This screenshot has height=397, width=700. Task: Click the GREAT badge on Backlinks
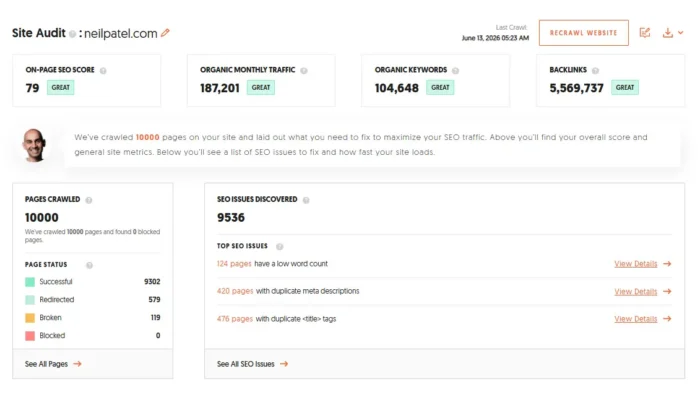tap(625, 88)
